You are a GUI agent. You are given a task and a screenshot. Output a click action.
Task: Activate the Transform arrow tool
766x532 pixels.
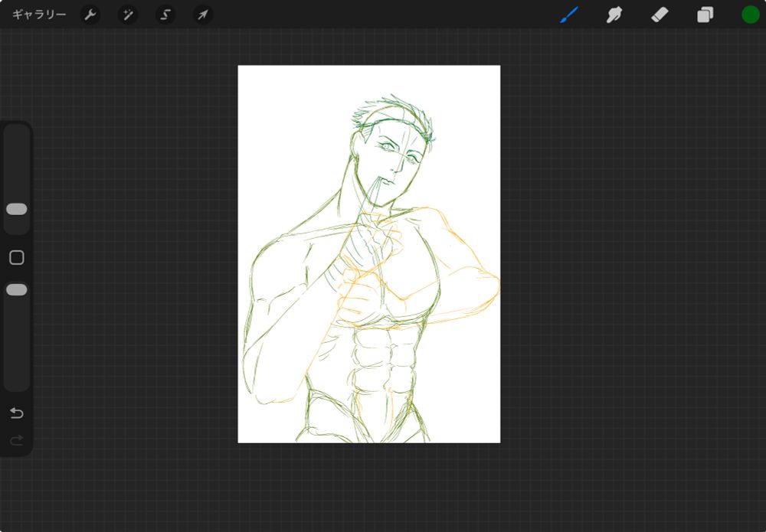203,15
